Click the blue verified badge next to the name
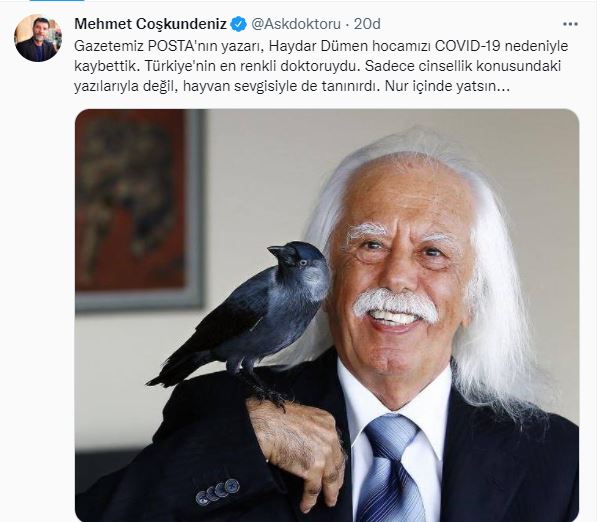 pyautogui.click(x=239, y=24)
